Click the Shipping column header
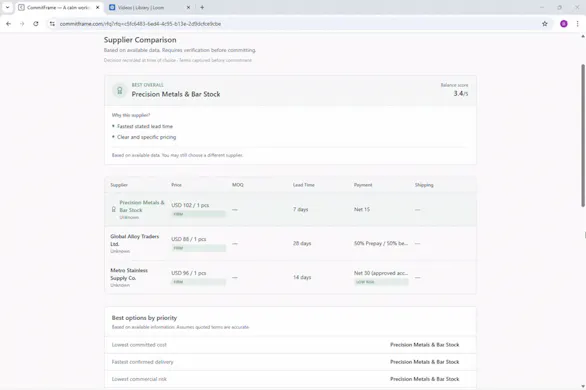Viewport: 586px width, 390px height. pos(424,185)
